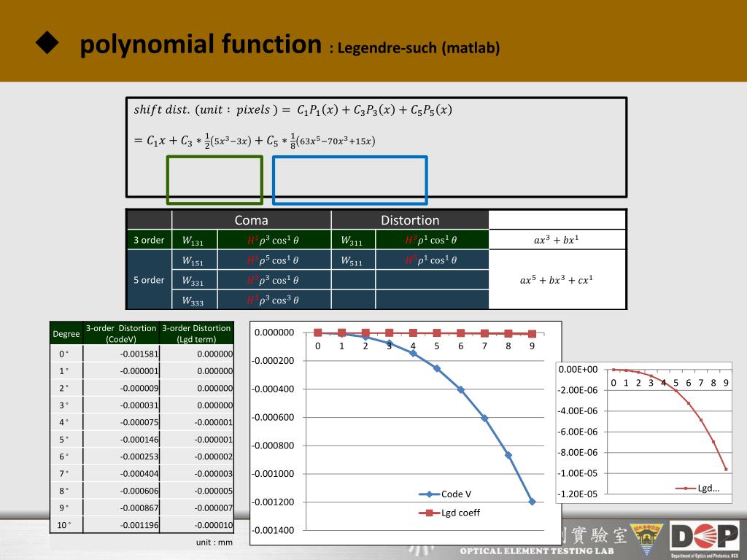The height and width of the screenshot is (560, 747).
Task: Click the '10°' degree row label
Action: 64,525
